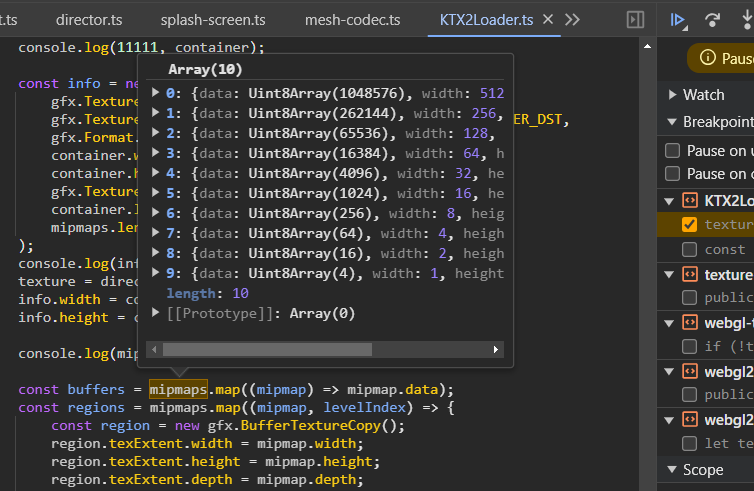Viewport: 754px width, 491px height.
Task: Click the Step into function arrow icon
Action: 746,19
